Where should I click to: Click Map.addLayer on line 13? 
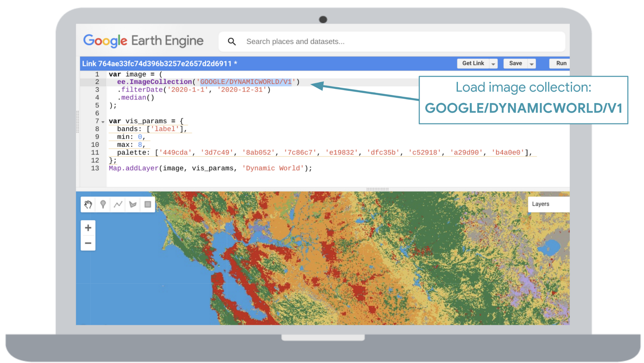pyautogui.click(x=134, y=168)
